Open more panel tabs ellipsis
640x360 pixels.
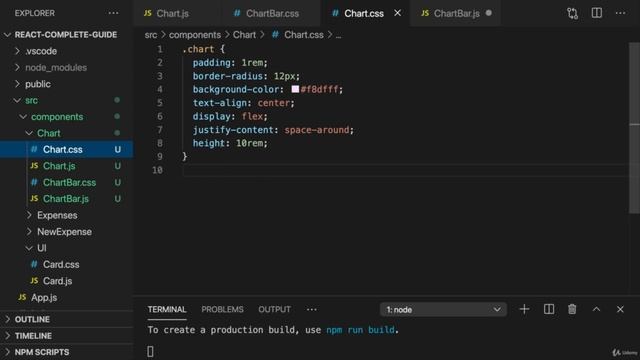311,309
